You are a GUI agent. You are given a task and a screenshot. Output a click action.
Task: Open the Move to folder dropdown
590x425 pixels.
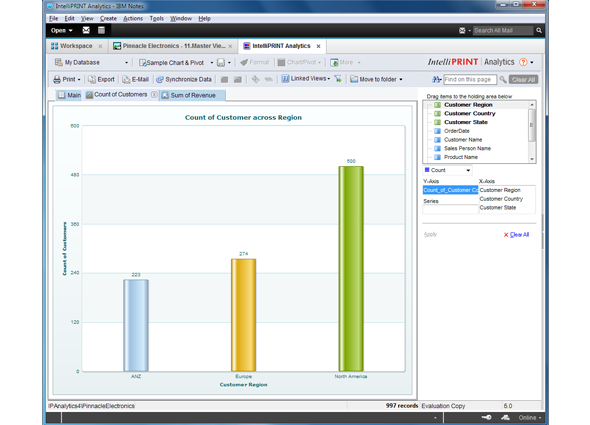pyautogui.click(x=401, y=79)
